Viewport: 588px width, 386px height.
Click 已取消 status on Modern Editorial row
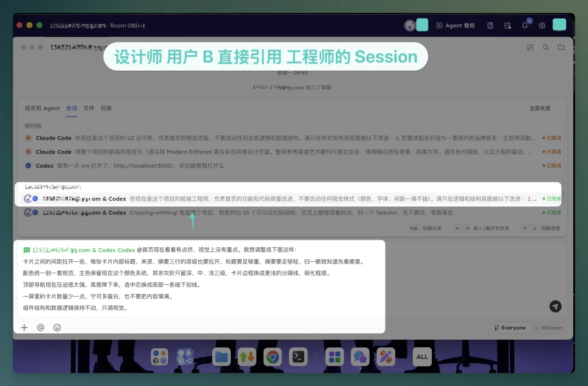point(552,152)
